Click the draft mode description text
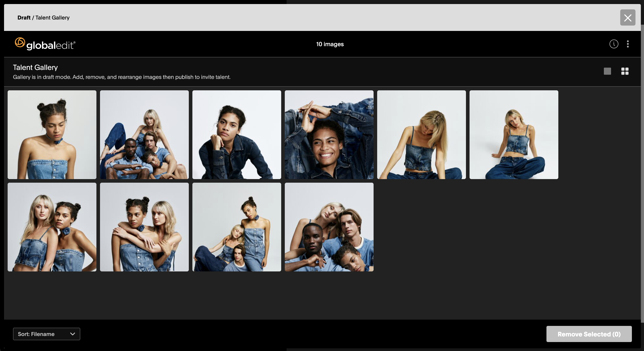644x351 pixels. pyautogui.click(x=122, y=77)
